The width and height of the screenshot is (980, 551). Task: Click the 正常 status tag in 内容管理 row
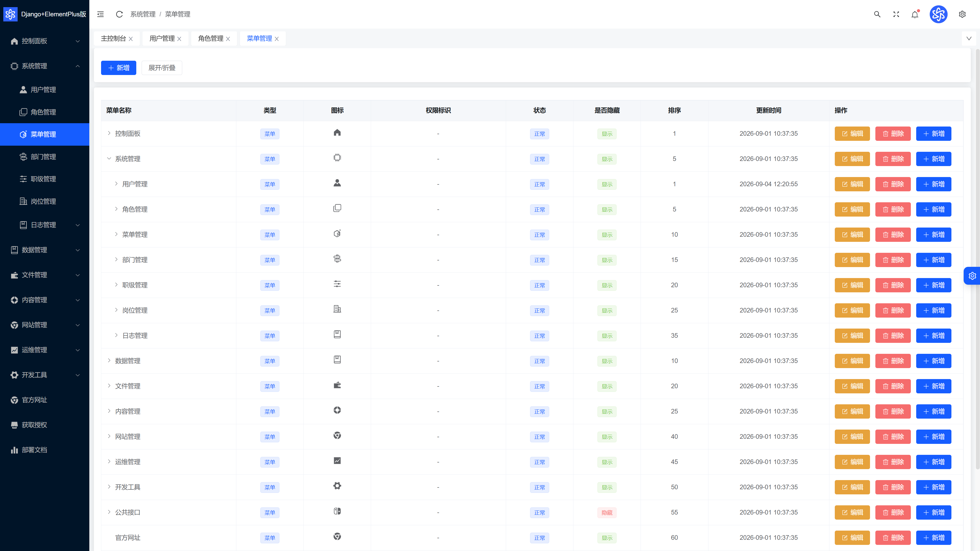coord(540,411)
